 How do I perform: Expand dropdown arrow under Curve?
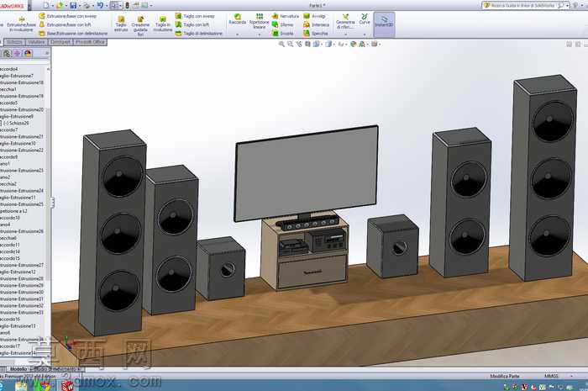click(364, 34)
